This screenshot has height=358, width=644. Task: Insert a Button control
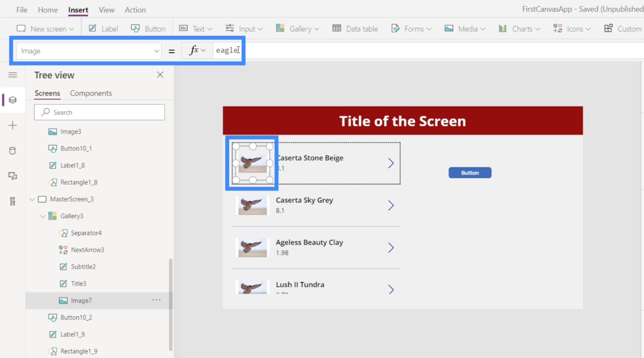148,29
